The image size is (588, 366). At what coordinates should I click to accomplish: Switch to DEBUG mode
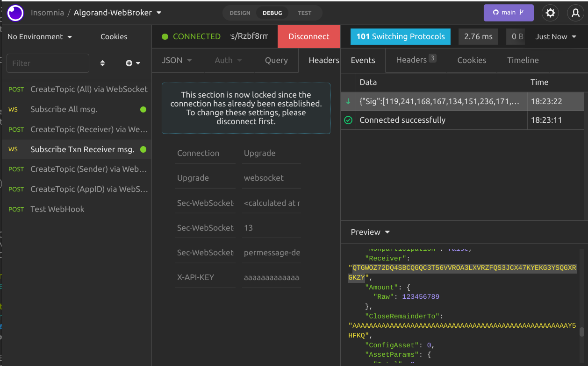tap(272, 13)
